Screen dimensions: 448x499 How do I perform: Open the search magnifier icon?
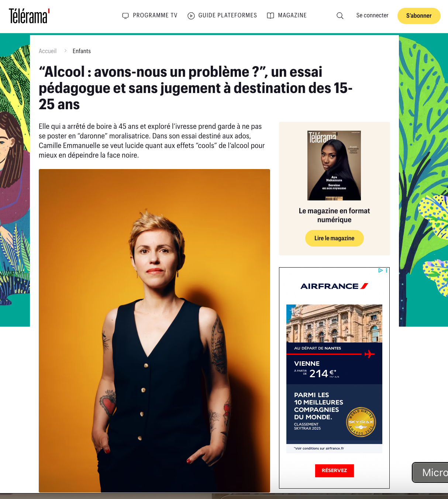click(x=340, y=16)
